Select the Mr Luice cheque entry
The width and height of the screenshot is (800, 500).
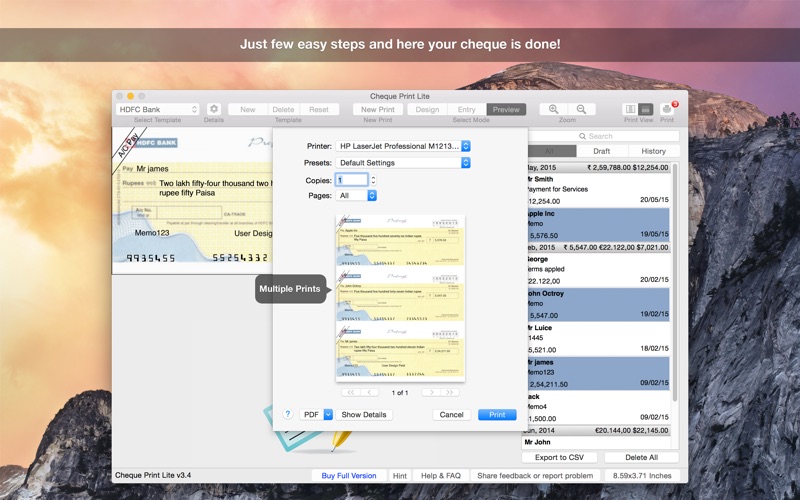(596, 338)
